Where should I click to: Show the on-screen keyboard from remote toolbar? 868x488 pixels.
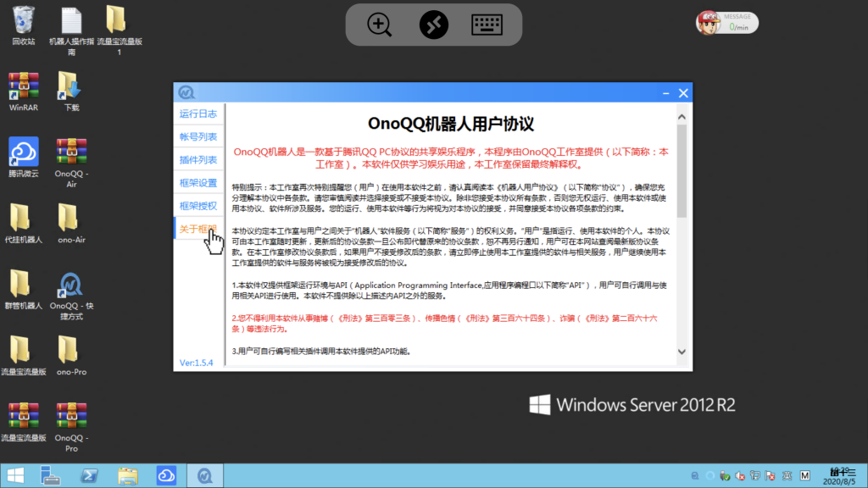coord(487,25)
